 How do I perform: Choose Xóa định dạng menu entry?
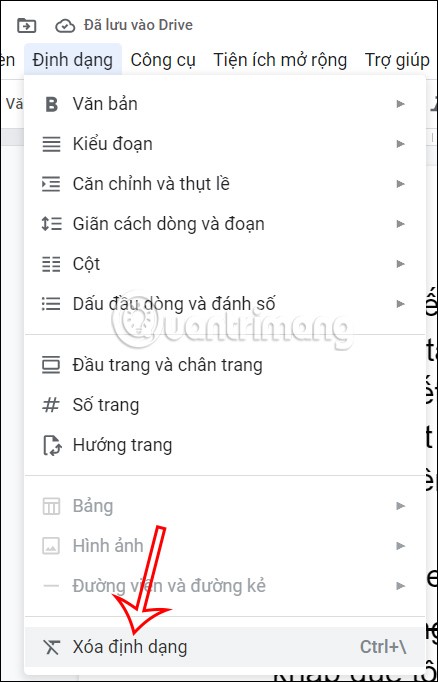coord(225,647)
